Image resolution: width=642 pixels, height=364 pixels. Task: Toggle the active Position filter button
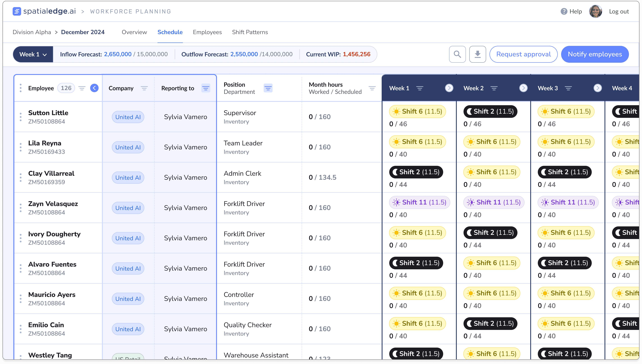click(x=268, y=88)
